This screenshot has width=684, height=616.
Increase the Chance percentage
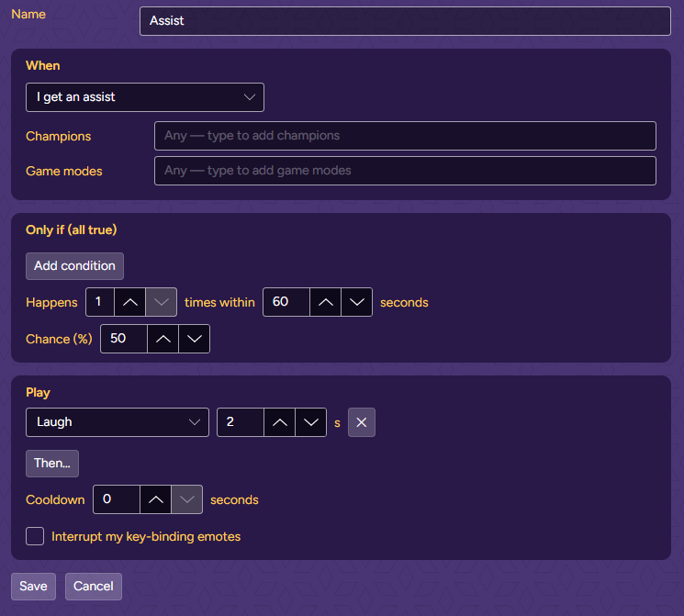pos(163,339)
